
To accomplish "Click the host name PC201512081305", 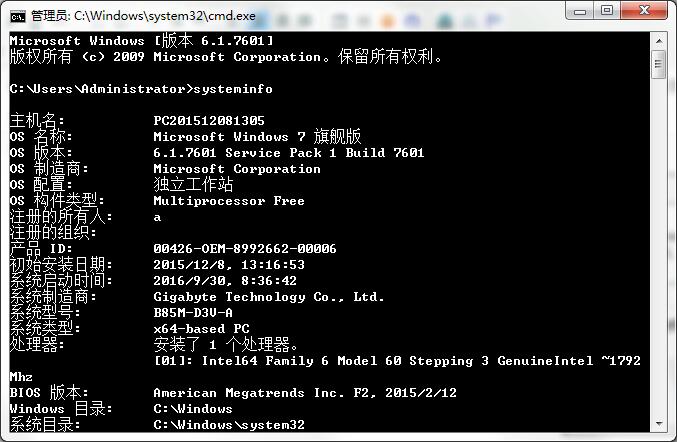I will tap(209, 120).
